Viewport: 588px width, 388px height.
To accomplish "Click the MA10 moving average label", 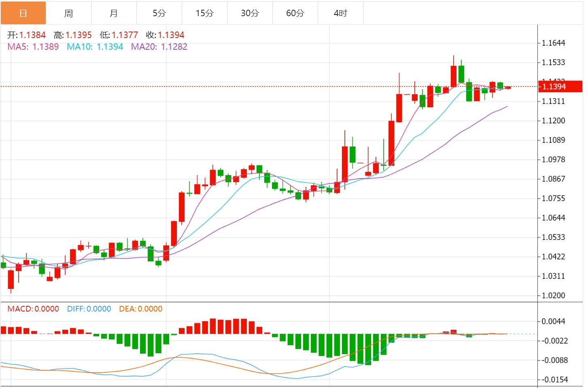I will pos(95,47).
